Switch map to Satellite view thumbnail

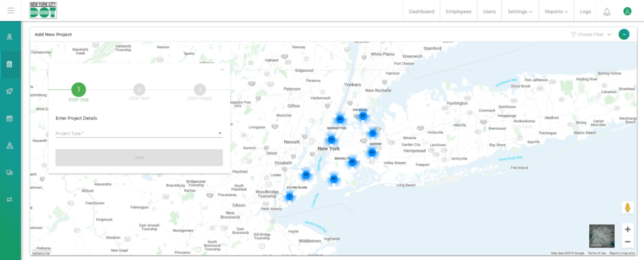coord(601,236)
